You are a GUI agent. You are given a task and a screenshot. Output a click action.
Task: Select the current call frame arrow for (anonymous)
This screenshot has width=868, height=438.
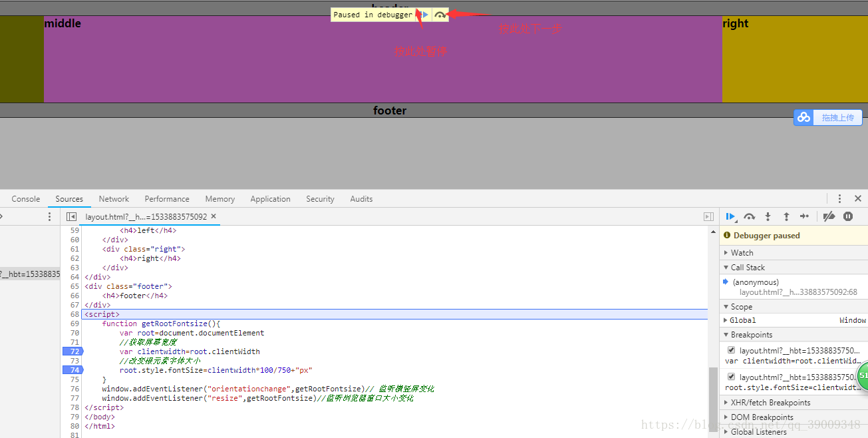[726, 282]
